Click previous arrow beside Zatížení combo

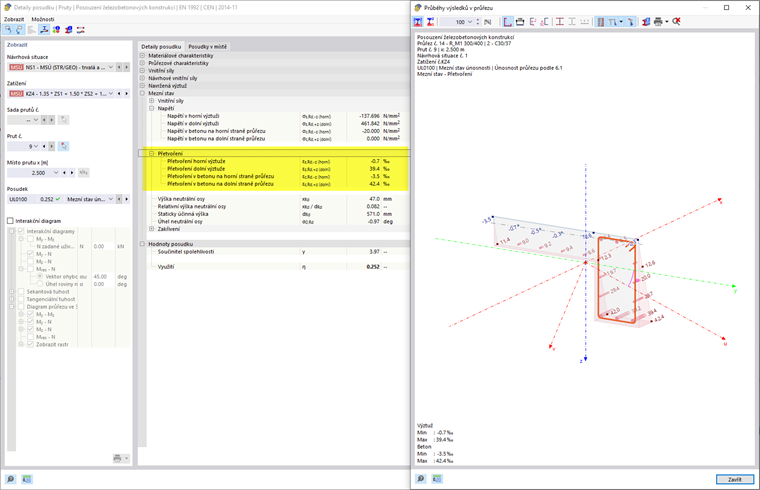tap(119, 93)
